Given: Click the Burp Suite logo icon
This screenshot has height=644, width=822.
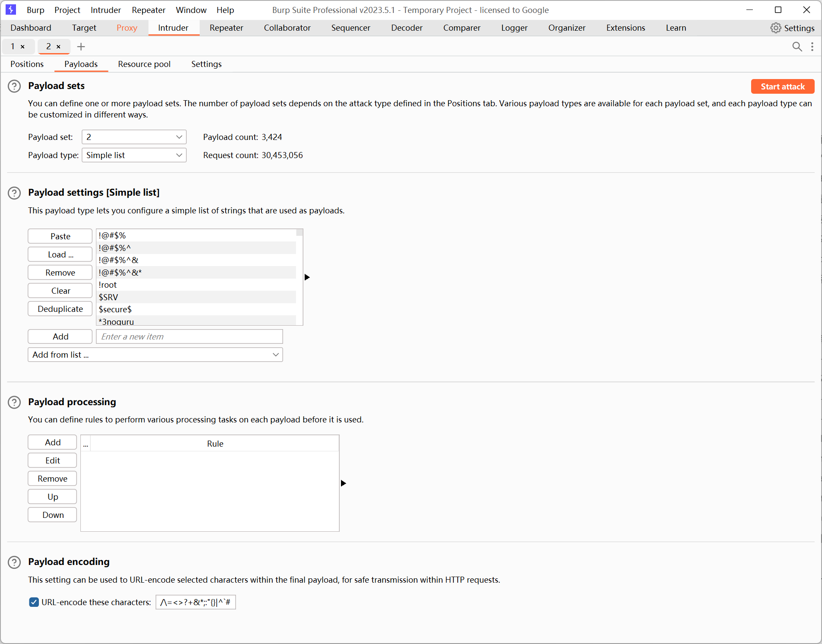Looking at the screenshot, I should 11,10.
